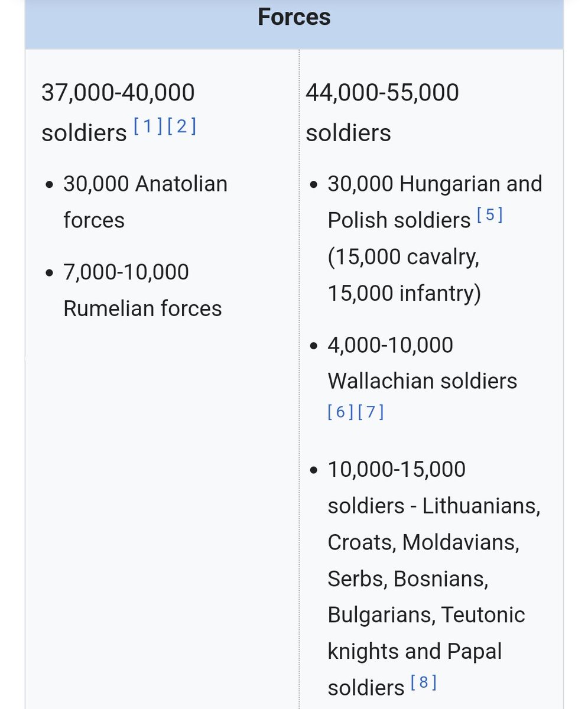Click the 30,000 Anatolian forces bullet
Image resolution: width=588 pixels, height=709 pixels.
point(145,202)
